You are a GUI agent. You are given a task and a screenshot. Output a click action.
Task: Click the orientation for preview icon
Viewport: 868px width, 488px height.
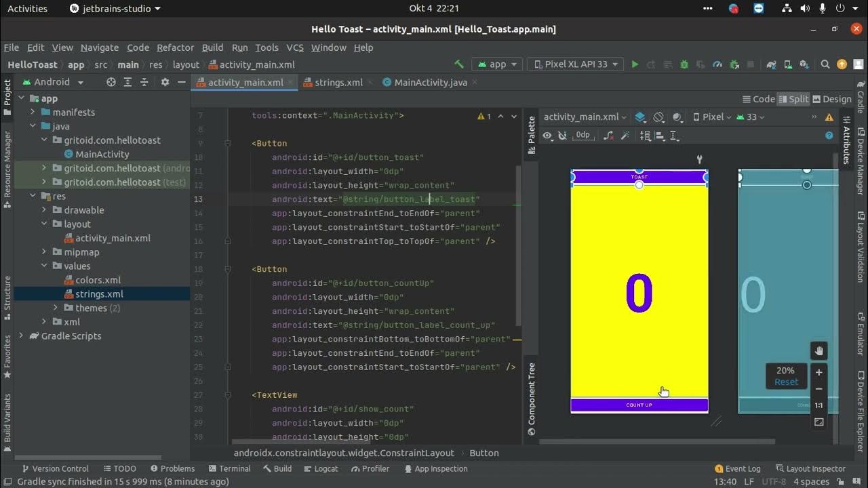point(658,117)
